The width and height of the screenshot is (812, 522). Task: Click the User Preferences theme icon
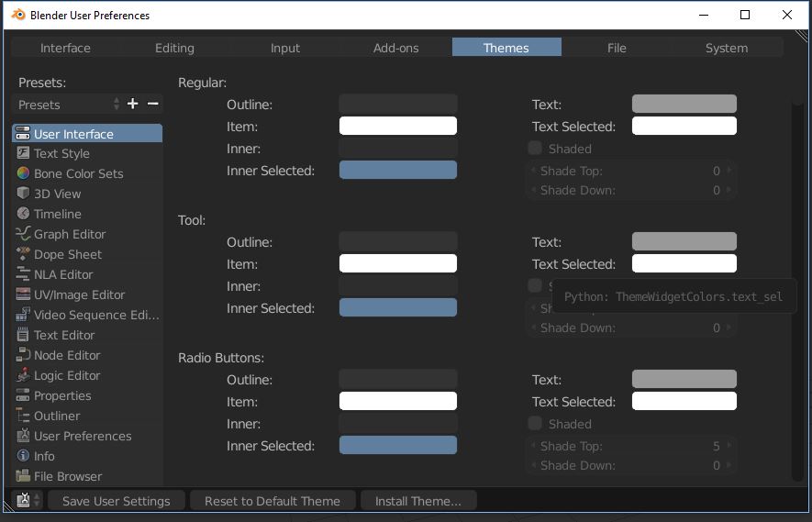coord(23,436)
